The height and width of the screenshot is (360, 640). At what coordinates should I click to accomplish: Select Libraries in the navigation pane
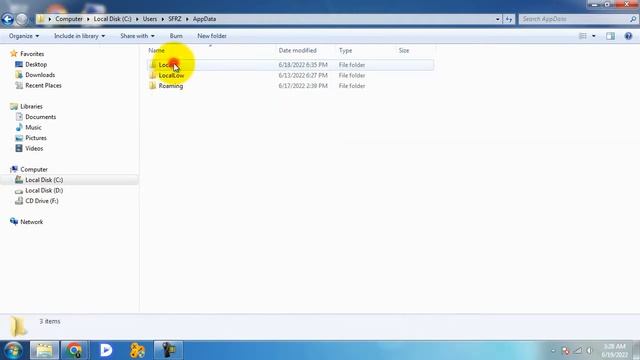click(x=31, y=107)
